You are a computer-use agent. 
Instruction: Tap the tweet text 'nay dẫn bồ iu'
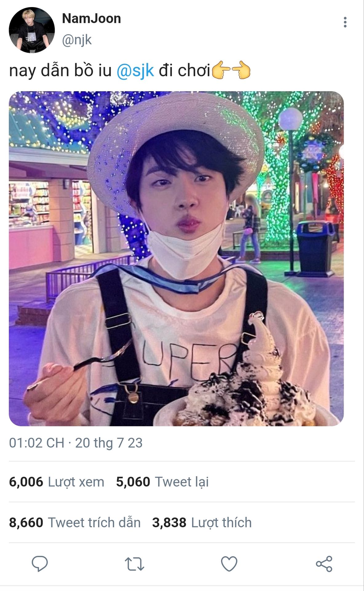coord(60,70)
